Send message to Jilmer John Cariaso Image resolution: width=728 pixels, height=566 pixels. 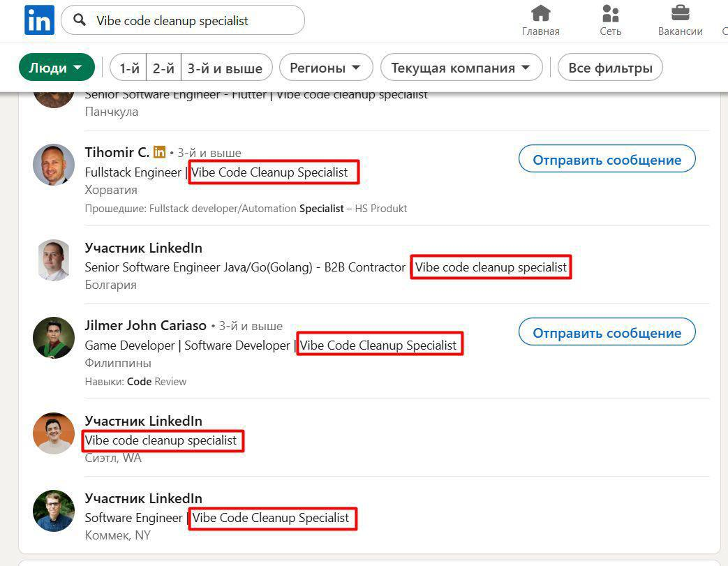click(607, 332)
